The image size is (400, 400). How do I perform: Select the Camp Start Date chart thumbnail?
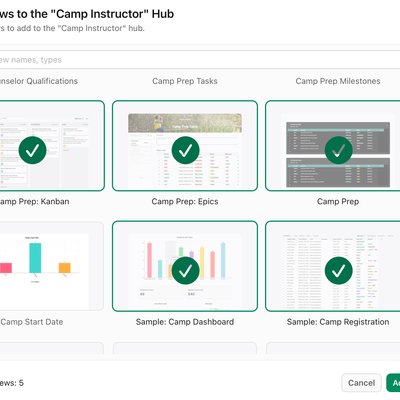click(x=50, y=266)
